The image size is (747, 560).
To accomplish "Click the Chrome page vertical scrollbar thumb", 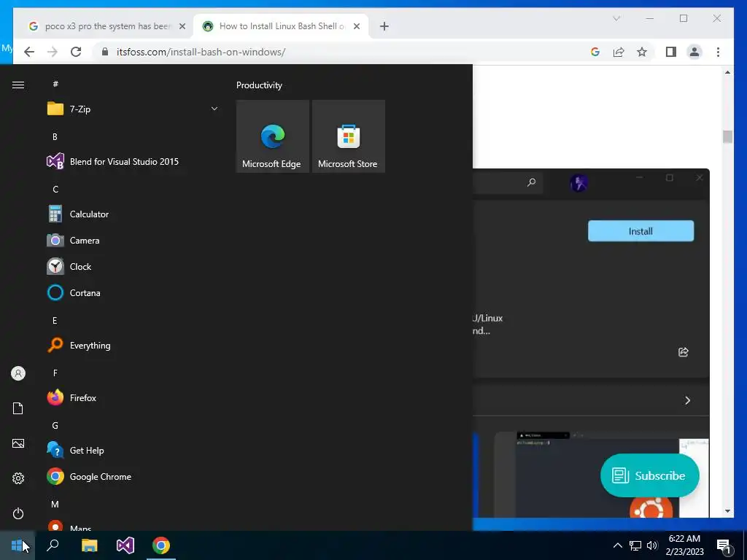I will 727,136.
